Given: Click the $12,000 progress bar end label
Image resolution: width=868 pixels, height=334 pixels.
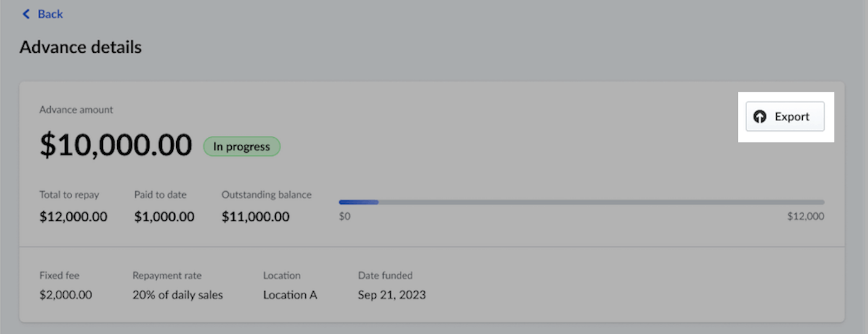Looking at the screenshot, I should (x=805, y=217).
